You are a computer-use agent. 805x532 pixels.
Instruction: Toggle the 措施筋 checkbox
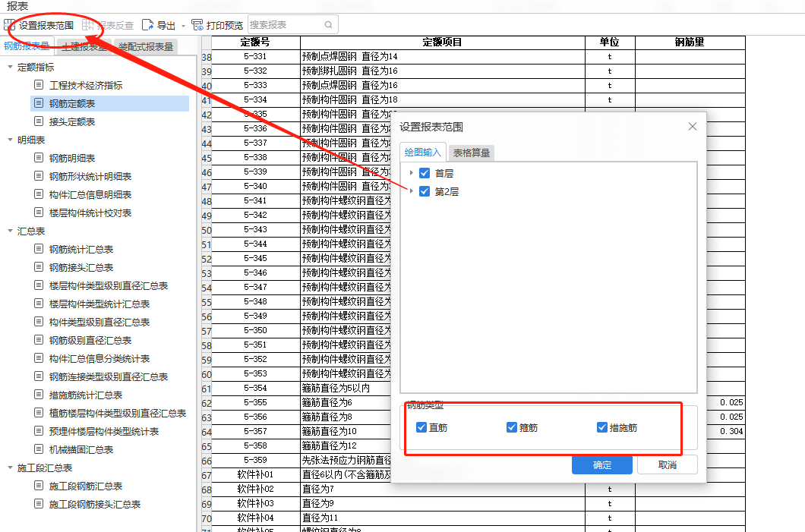pos(602,427)
